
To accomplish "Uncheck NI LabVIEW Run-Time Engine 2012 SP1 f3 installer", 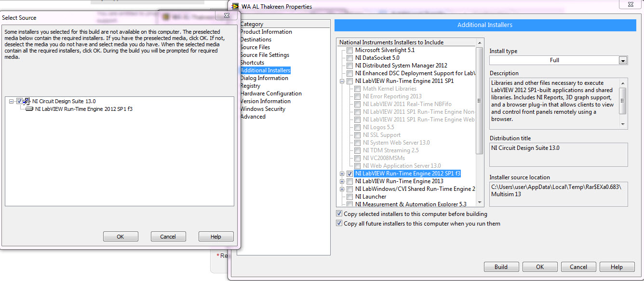I will point(349,174).
